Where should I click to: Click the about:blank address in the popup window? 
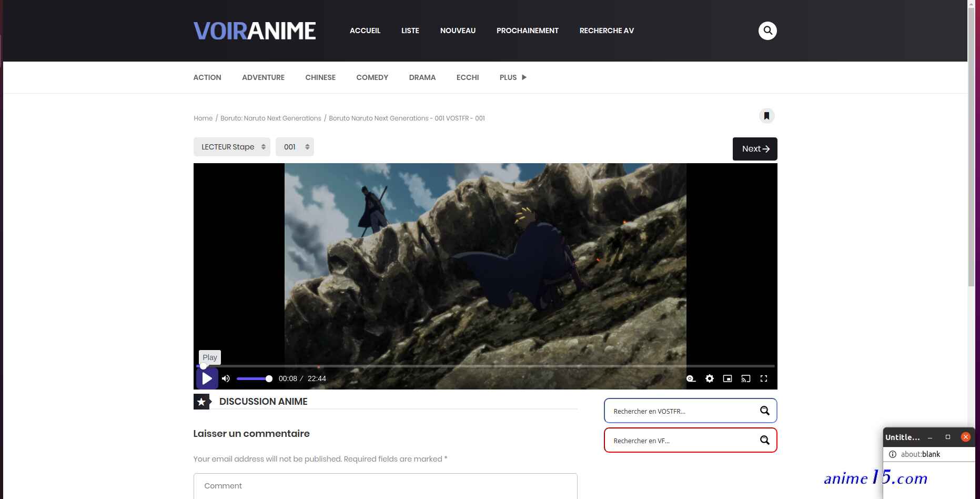(920, 454)
